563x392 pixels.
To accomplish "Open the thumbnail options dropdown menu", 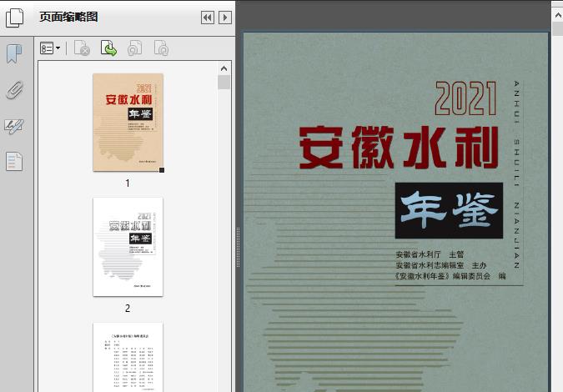I will [x=50, y=48].
